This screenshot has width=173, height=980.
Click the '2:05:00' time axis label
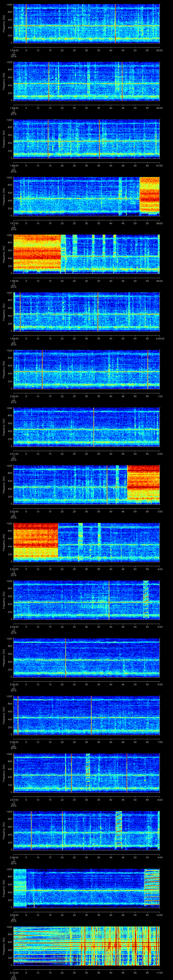coord(14,685)
